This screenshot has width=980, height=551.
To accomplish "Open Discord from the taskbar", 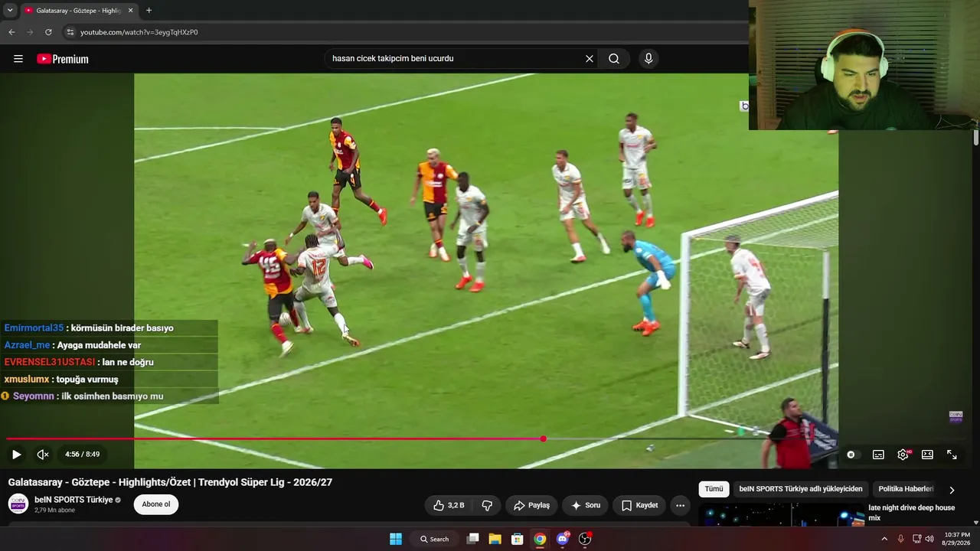I will coord(563,539).
